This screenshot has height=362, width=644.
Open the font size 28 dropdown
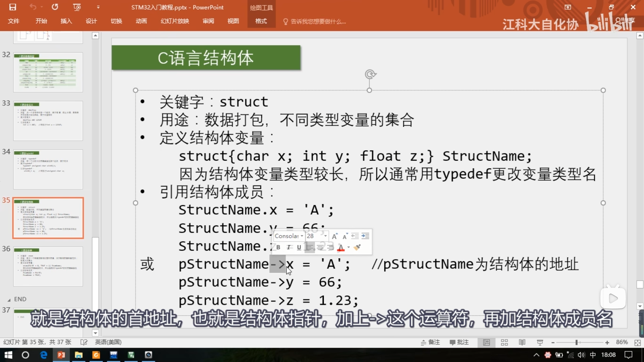pos(325,236)
